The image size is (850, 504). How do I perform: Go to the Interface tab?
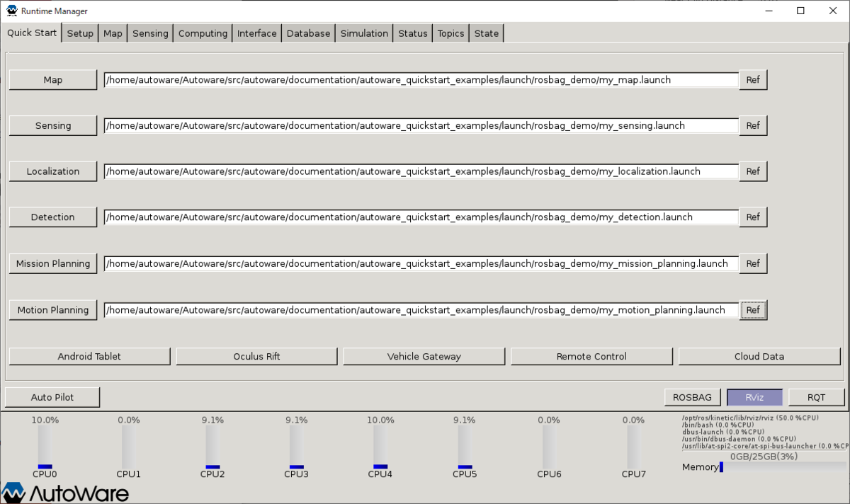pyautogui.click(x=256, y=33)
